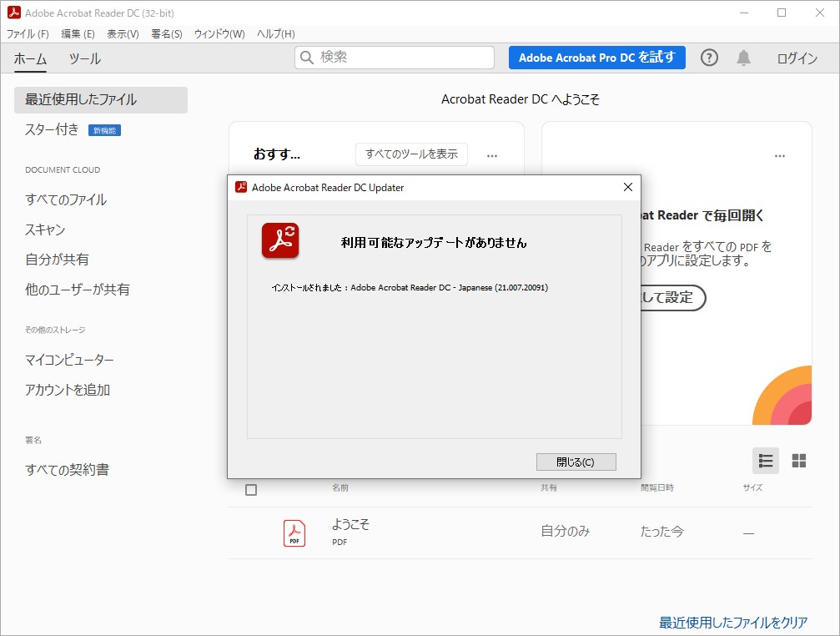This screenshot has width=840, height=636.
Task: Click the Adobe Acrobat Pro DC を試す button
Action: (x=596, y=58)
